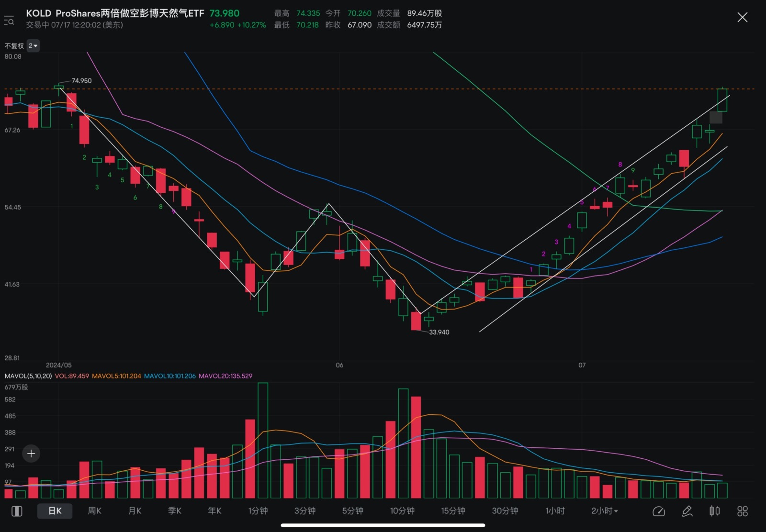Open the candlestick chart style icon
Image resolution: width=766 pixels, height=532 pixels.
pyautogui.click(x=714, y=511)
